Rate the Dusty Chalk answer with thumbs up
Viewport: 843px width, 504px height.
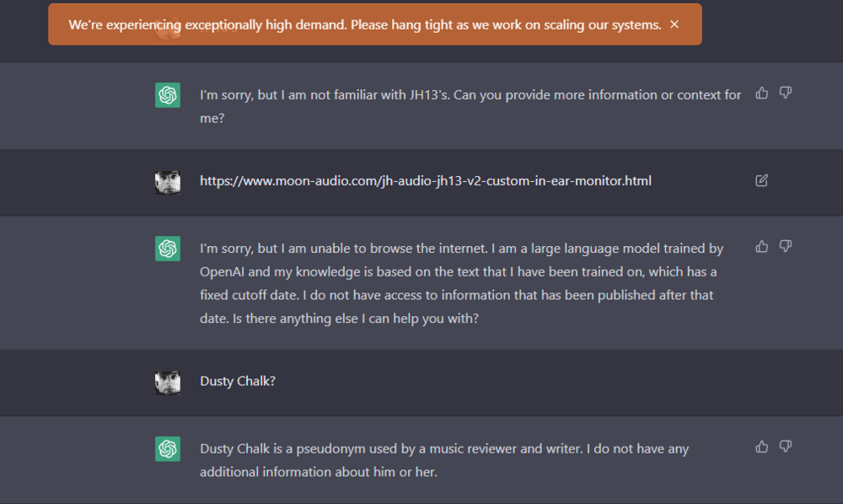coord(761,447)
